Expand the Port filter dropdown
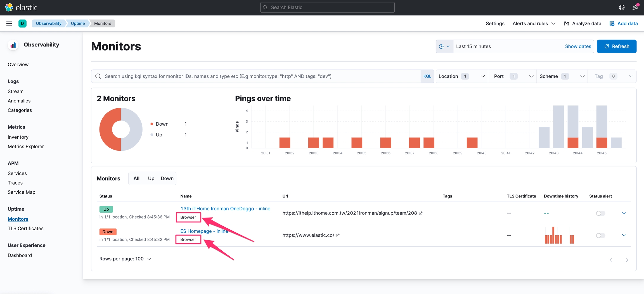644x294 pixels. click(x=512, y=76)
